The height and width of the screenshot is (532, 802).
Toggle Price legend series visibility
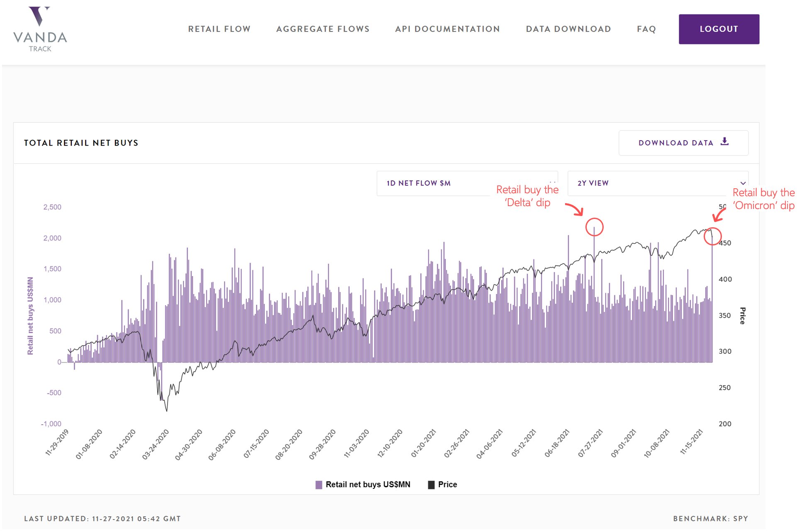pos(447,484)
